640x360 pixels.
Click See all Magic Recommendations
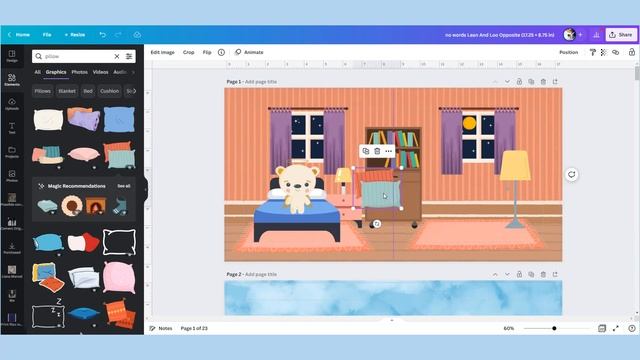click(x=124, y=186)
